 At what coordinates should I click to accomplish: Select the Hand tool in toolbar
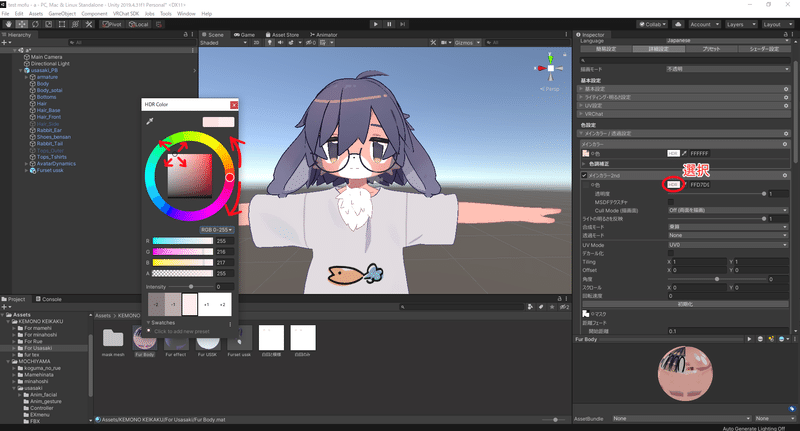pyautogui.click(x=9, y=24)
